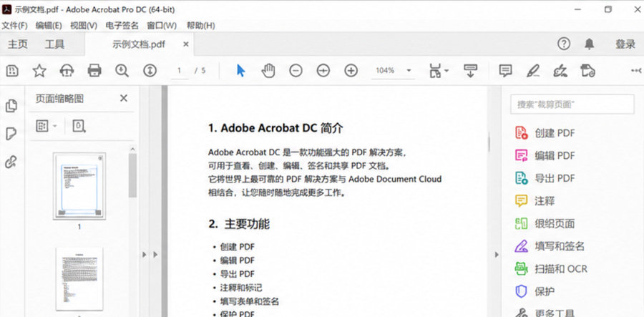Click the upload to cloud icon
This screenshot has height=317, width=644.
coord(67,71)
